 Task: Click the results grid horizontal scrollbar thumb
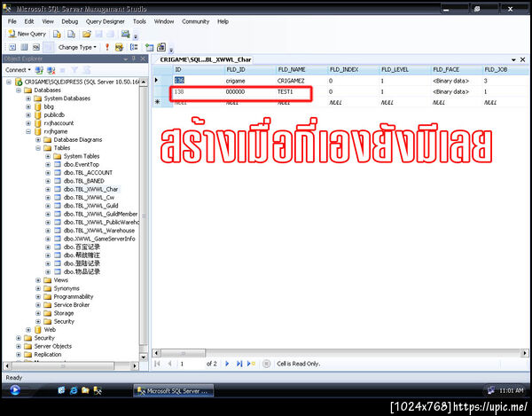click(x=183, y=353)
